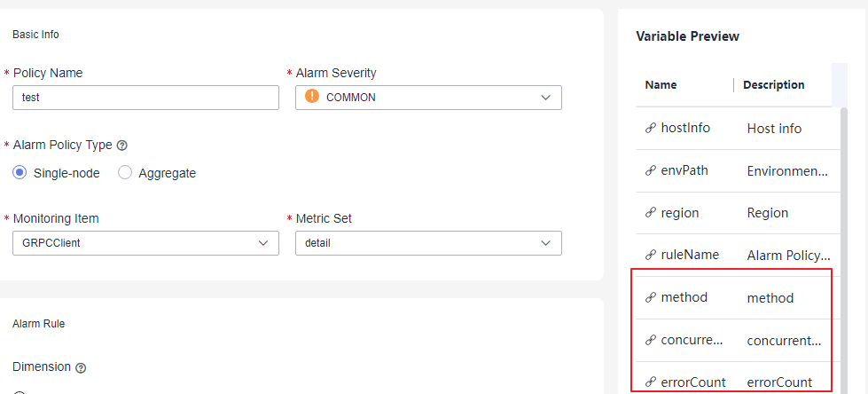868x394 pixels.
Task: Click the link icon next to region
Action: coord(651,213)
